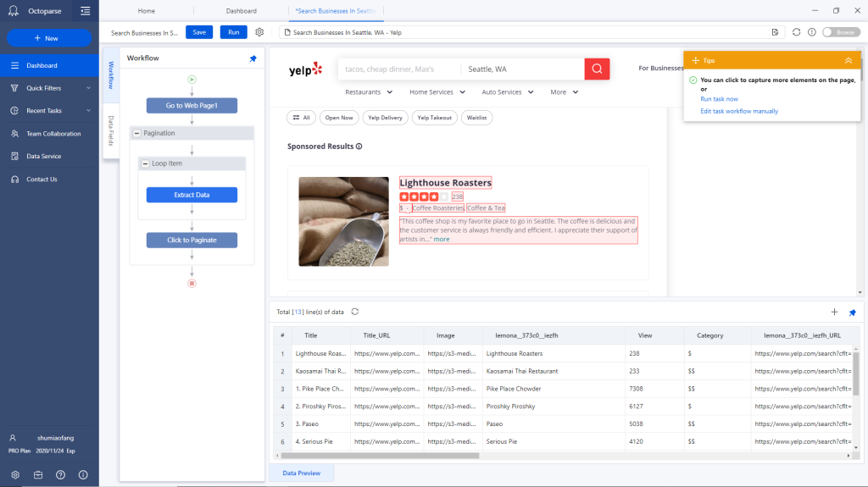Pin the Workflow panel

(x=253, y=58)
